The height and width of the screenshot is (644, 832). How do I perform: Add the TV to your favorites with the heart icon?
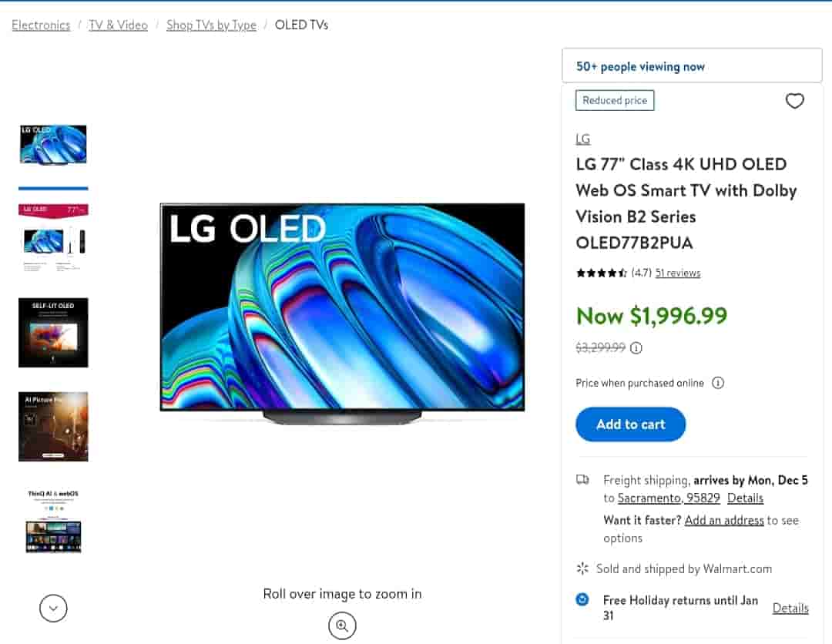pyautogui.click(x=794, y=101)
